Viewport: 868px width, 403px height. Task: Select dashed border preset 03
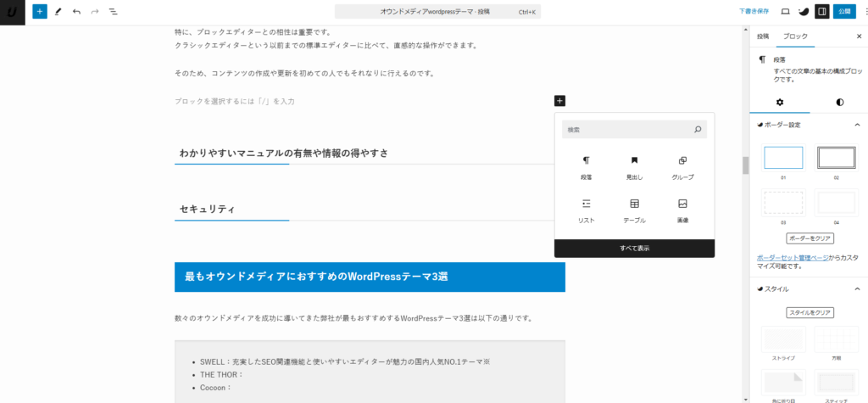pyautogui.click(x=783, y=202)
